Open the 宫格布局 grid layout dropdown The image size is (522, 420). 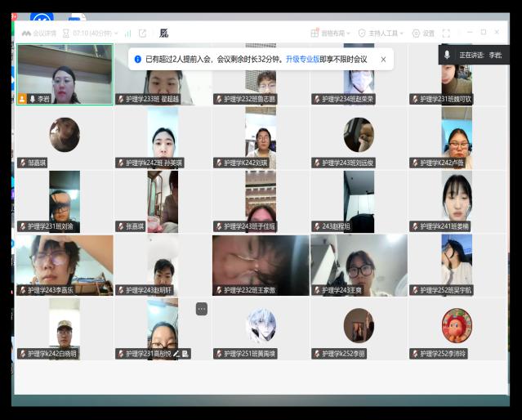[x=328, y=34]
